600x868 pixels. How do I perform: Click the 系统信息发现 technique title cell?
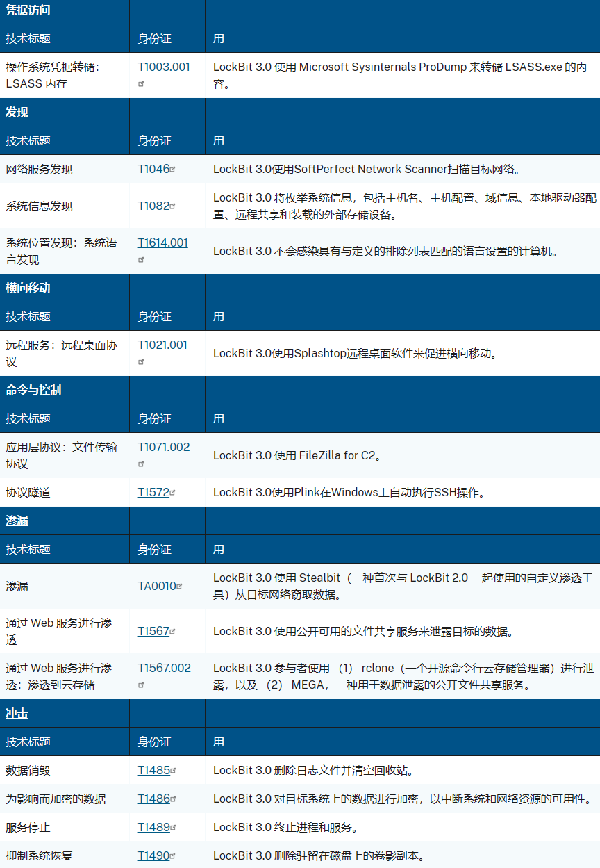coord(65,206)
